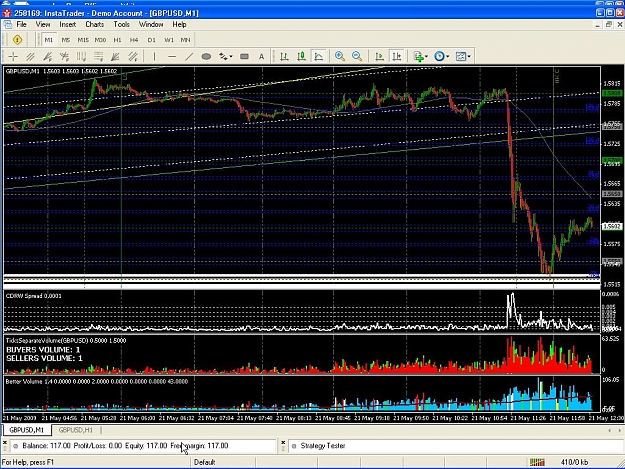Select the Text 'A' tool

(261, 57)
